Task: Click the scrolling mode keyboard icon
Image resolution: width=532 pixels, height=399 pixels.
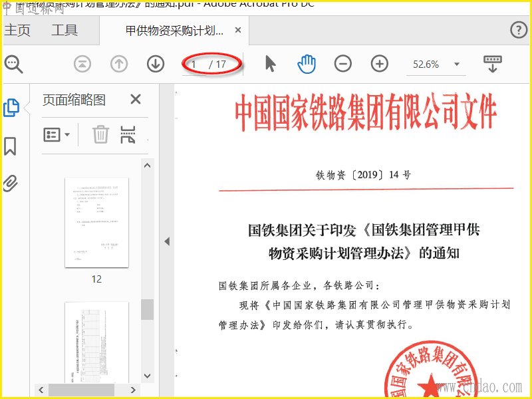Action: [x=493, y=64]
